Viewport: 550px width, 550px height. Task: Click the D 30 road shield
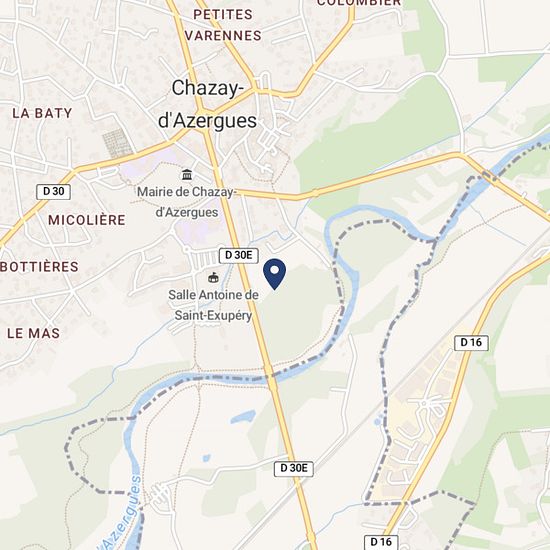54,192
